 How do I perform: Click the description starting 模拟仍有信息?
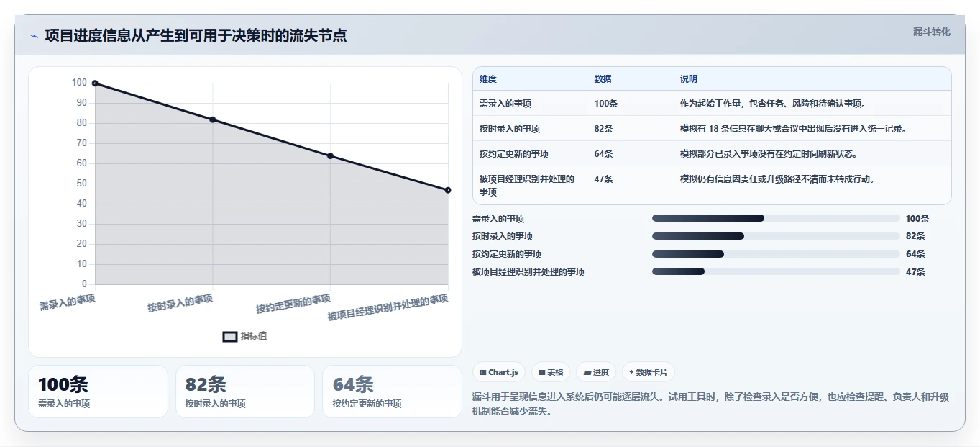tap(777, 179)
